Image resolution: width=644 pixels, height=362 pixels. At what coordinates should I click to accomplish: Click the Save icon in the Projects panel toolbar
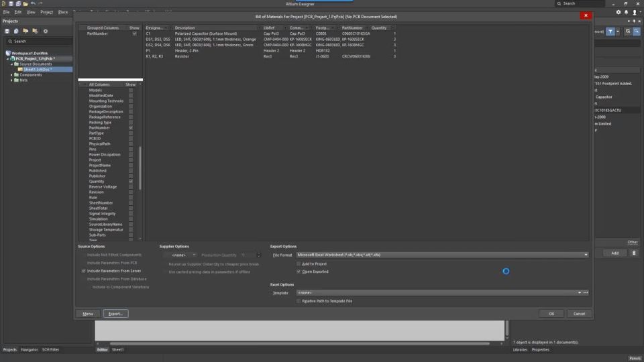pos(7,32)
